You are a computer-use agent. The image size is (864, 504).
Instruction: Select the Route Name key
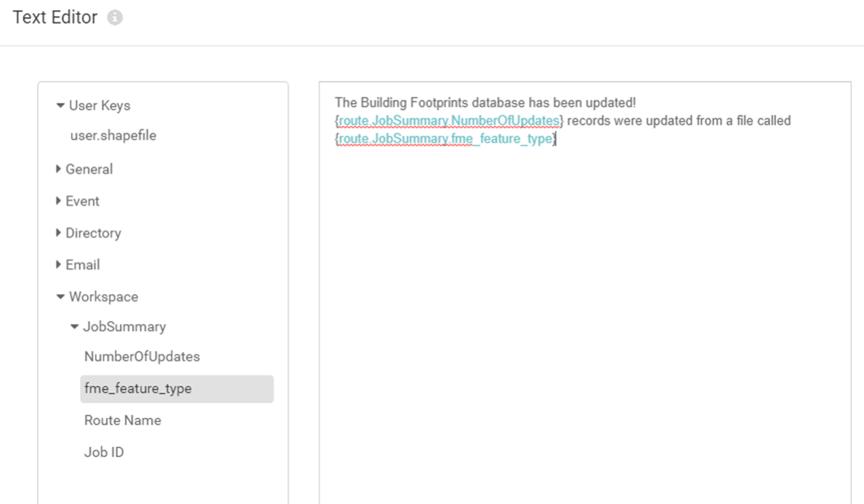click(x=122, y=420)
